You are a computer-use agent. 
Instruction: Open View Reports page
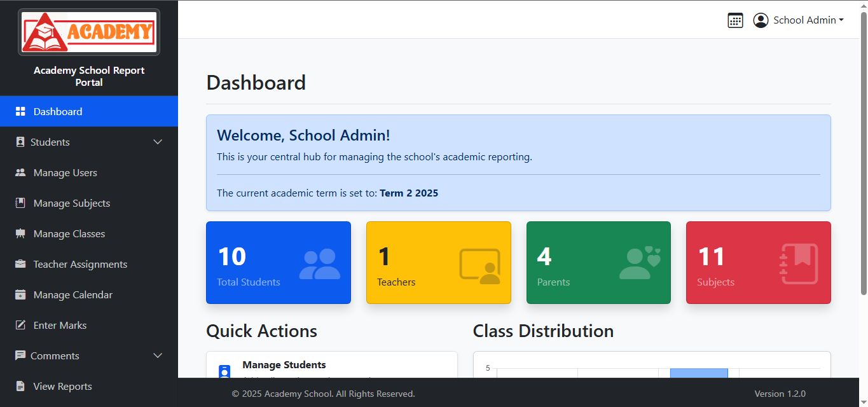click(89, 386)
